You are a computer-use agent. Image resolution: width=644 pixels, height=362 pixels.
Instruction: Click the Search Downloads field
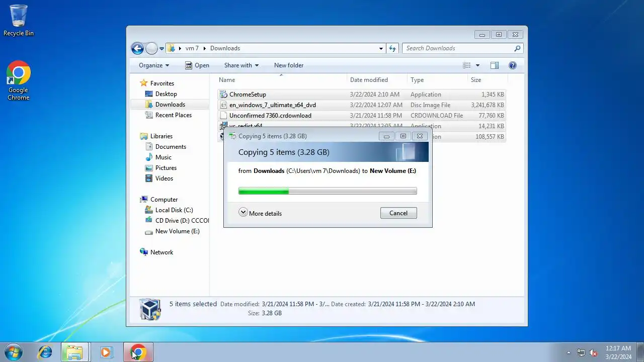tap(458, 48)
